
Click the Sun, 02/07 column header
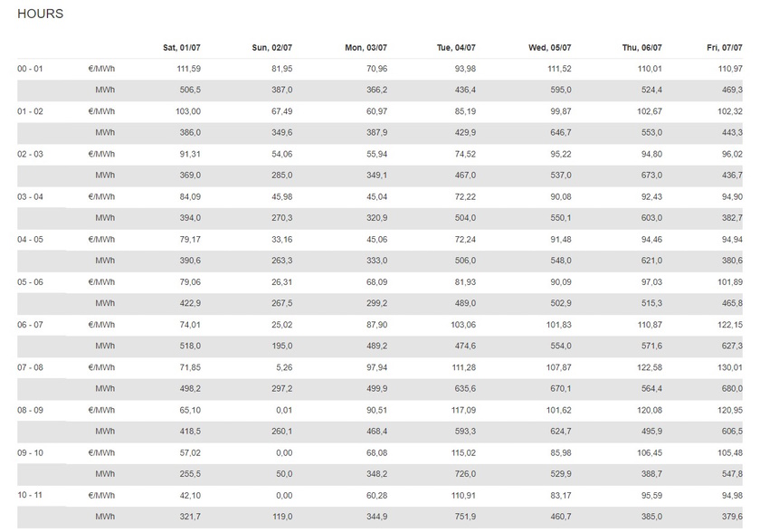272,48
